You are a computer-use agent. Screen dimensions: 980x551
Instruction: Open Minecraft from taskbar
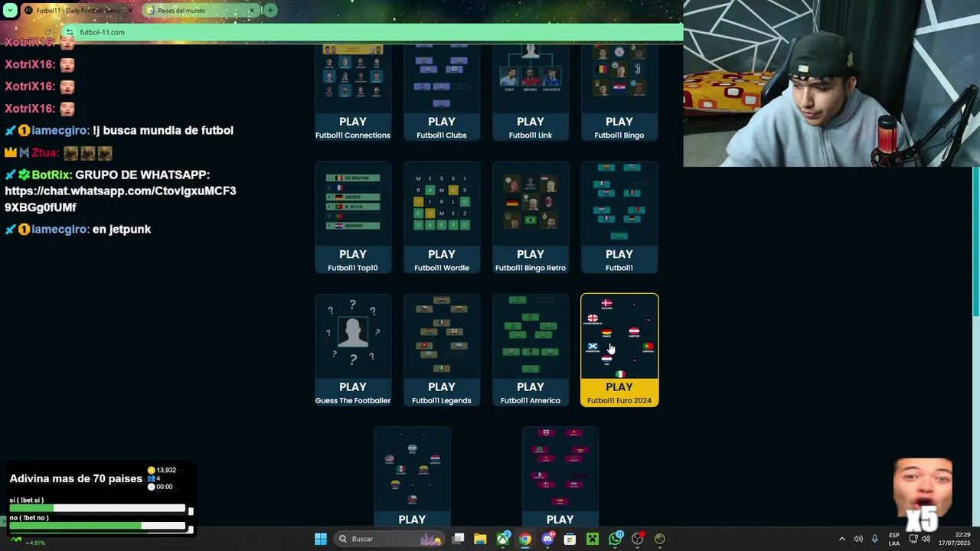pos(592,539)
